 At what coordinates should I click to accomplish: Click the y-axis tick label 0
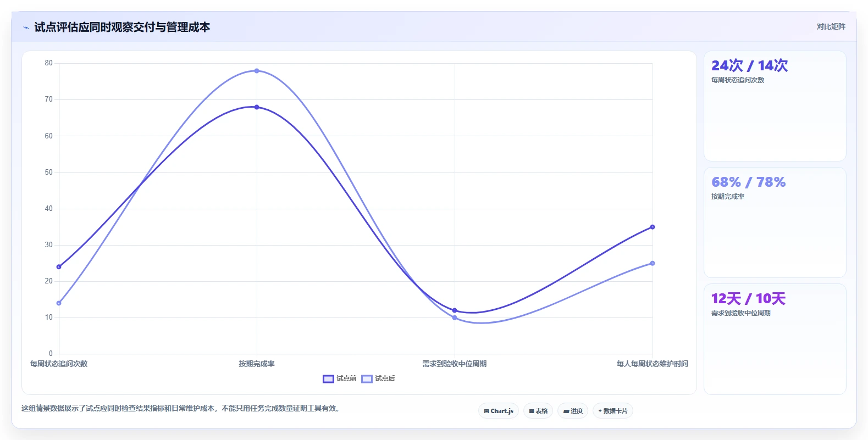tap(51, 354)
